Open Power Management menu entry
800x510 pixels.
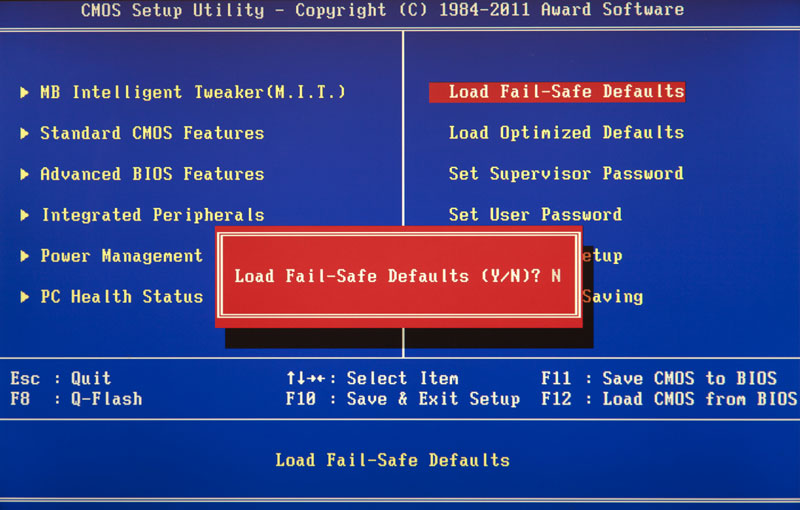[121, 256]
